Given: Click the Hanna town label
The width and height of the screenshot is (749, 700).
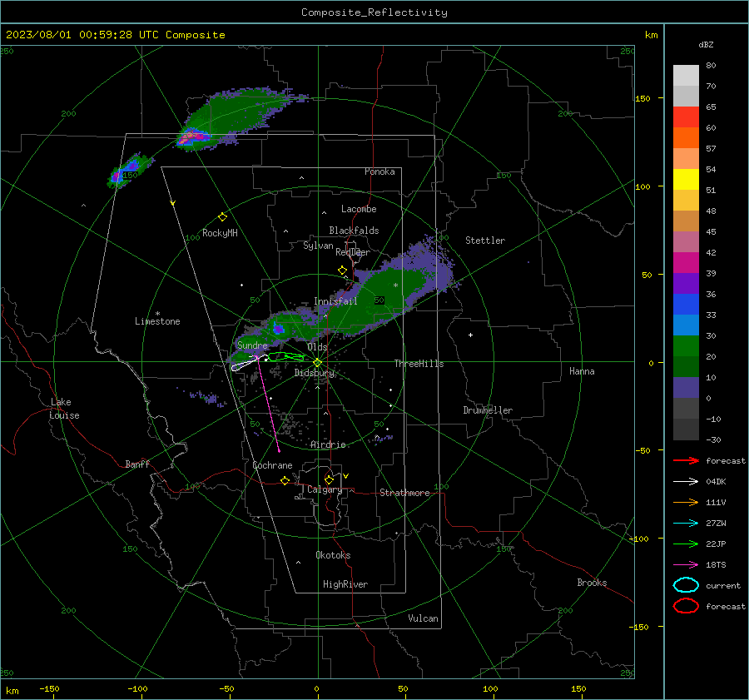Looking at the screenshot, I should point(582,371).
